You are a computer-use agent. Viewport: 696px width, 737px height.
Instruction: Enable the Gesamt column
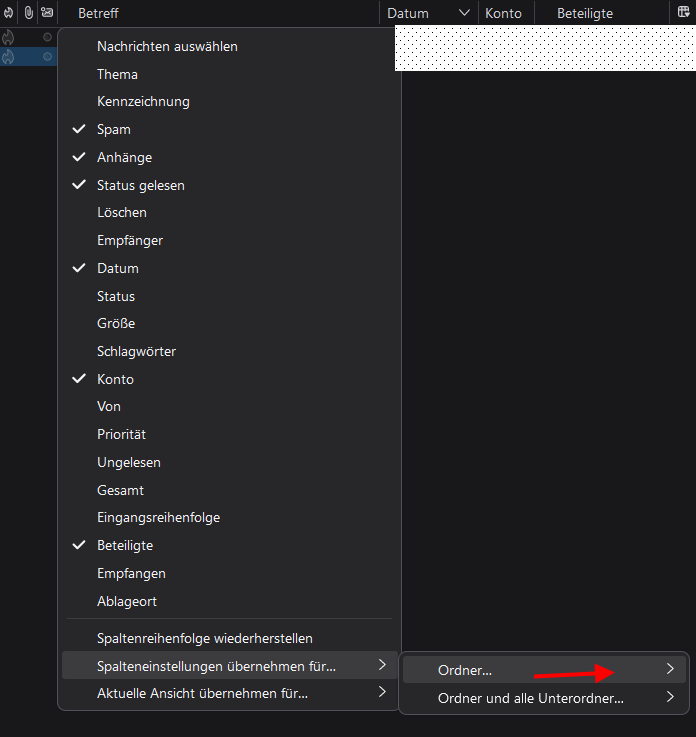229,490
